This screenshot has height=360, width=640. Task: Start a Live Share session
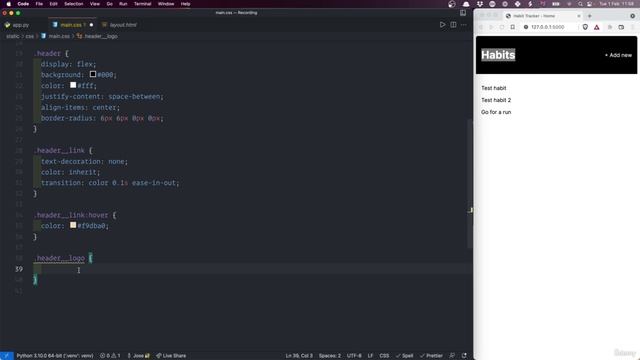(171, 356)
